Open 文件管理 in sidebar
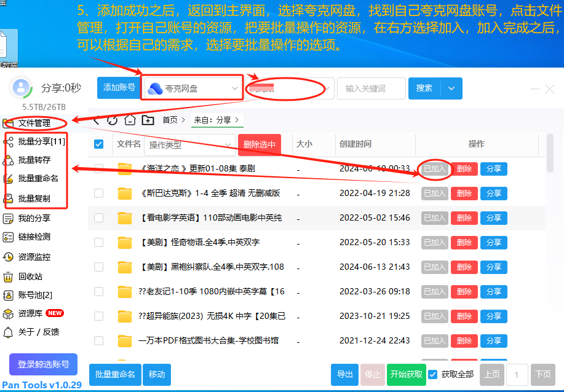This screenshot has width=564, height=392. tap(34, 123)
